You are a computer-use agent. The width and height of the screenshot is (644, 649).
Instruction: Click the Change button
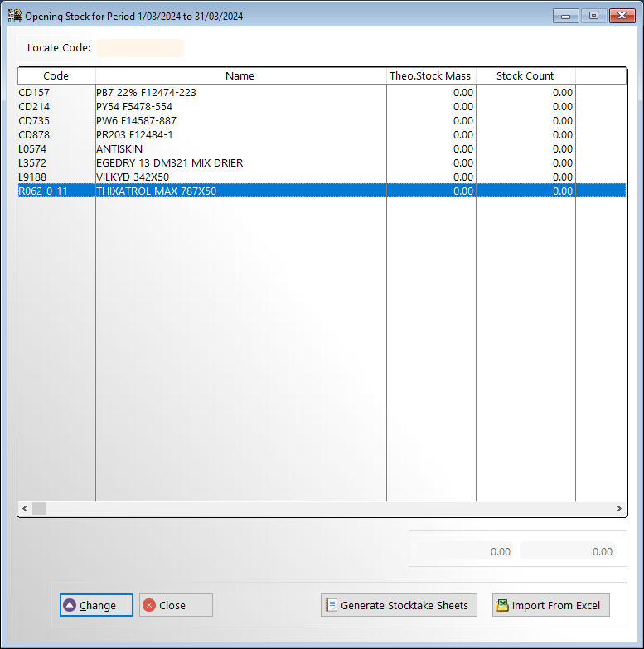pyautogui.click(x=96, y=605)
